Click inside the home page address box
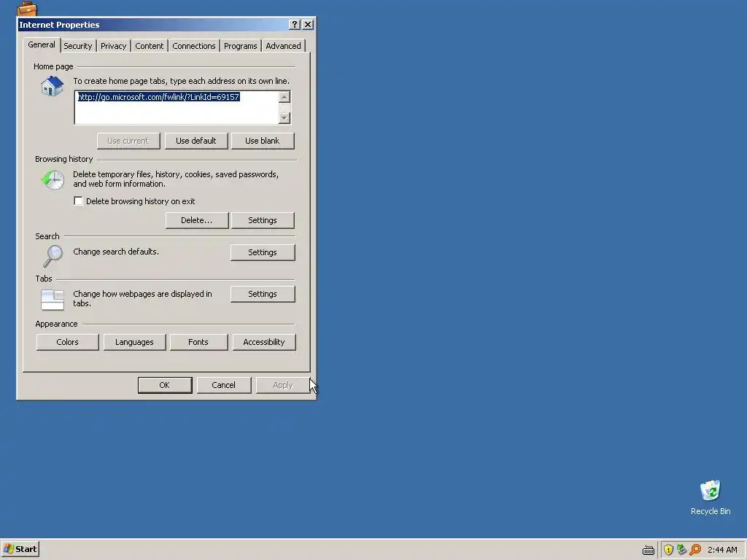 tap(177, 108)
